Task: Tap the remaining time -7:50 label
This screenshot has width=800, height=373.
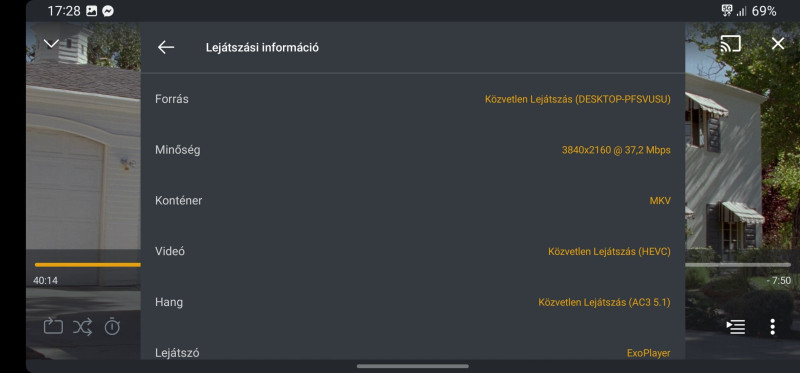Action: (x=779, y=281)
